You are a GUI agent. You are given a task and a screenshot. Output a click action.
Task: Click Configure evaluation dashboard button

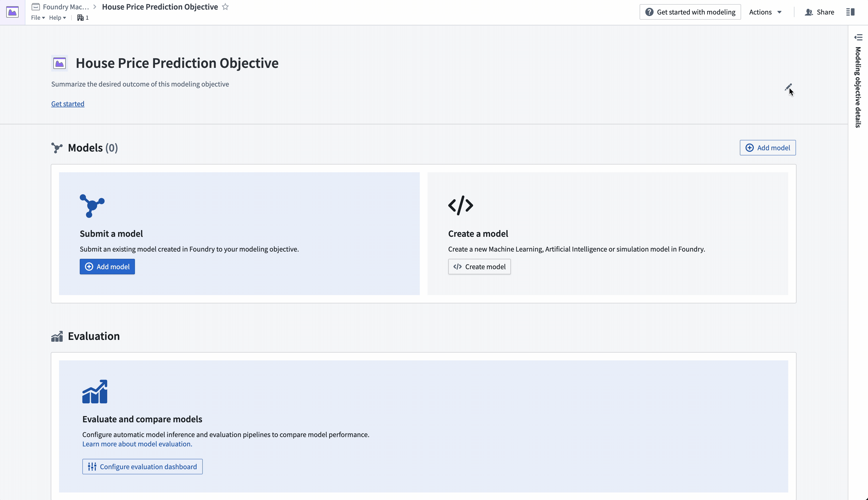(x=142, y=466)
